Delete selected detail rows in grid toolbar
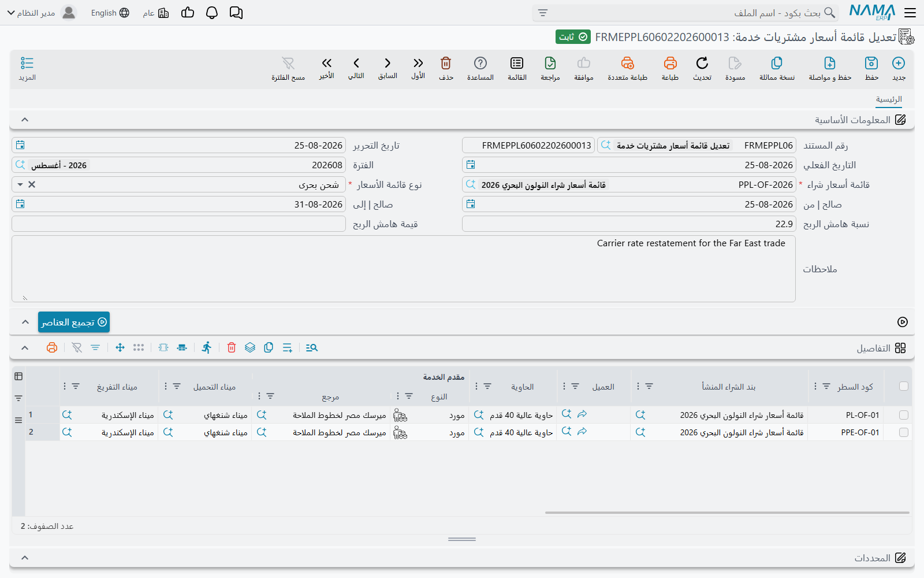The width and height of the screenshot is (924, 578). (x=232, y=347)
